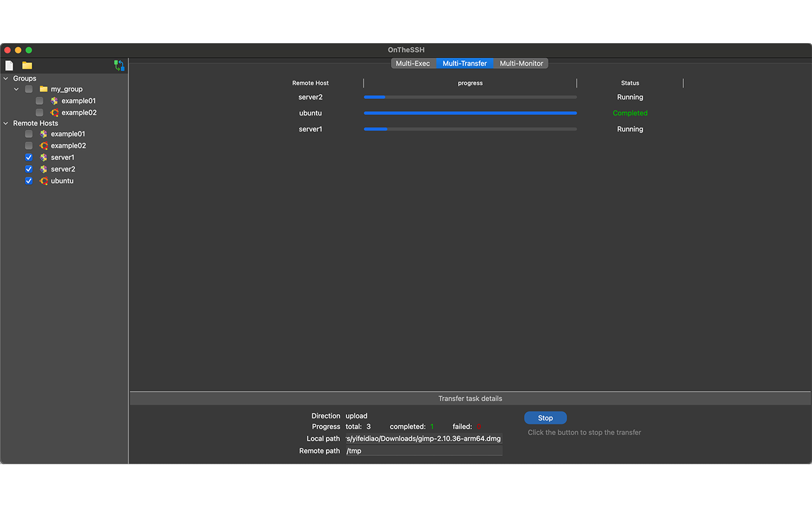The image size is (812, 508).
Task: Click the Remote path /tmp input field
Action: pos(423,450)
